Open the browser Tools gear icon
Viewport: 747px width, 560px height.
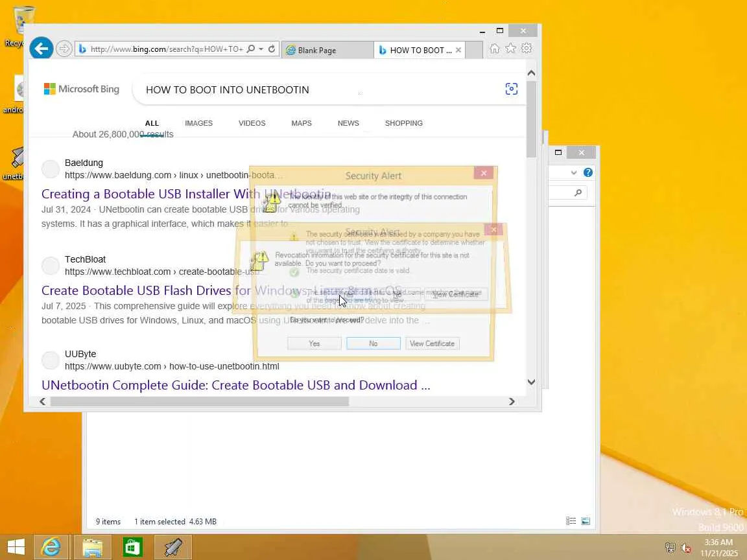(527, 48)
